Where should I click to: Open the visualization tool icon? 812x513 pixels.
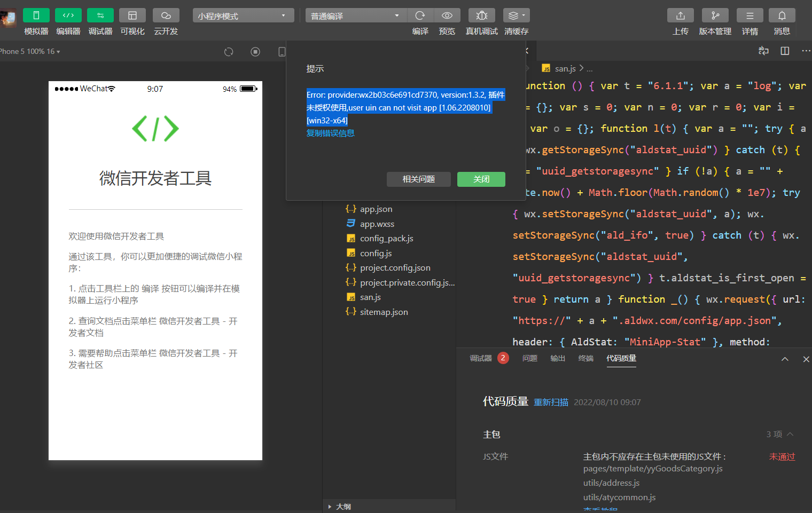pyautogui.click(x=132, y=15)
